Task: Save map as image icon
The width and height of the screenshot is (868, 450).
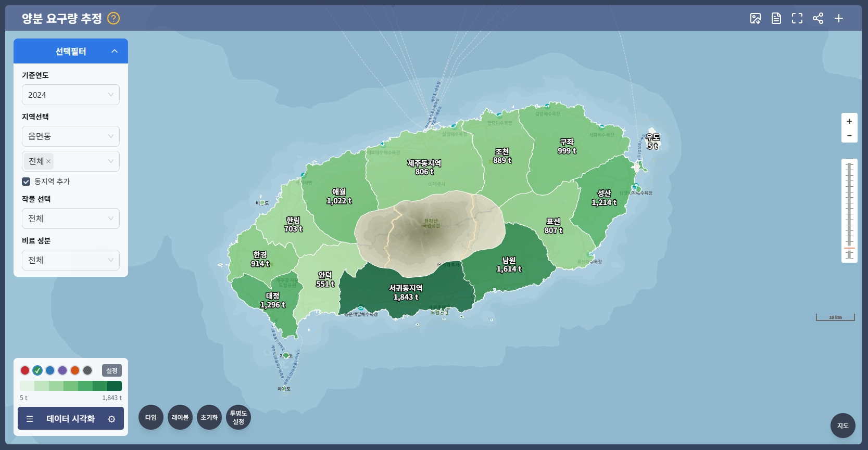Action: pos(756,18)
